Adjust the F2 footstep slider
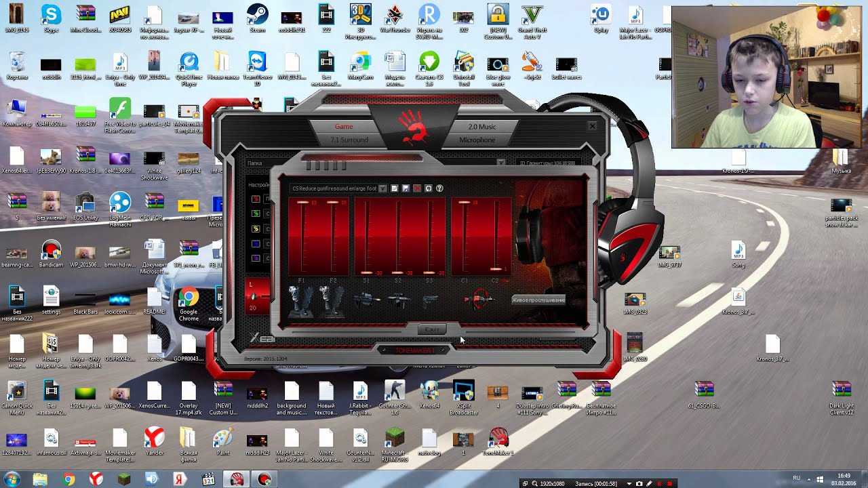Screen dimensions: 868x488 333,237
